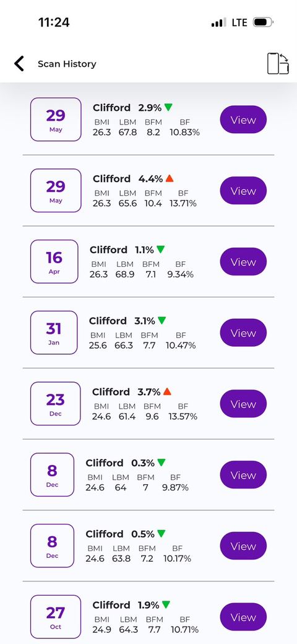
Task: Tap the device switch icon top right
Action: coord(278,64)
